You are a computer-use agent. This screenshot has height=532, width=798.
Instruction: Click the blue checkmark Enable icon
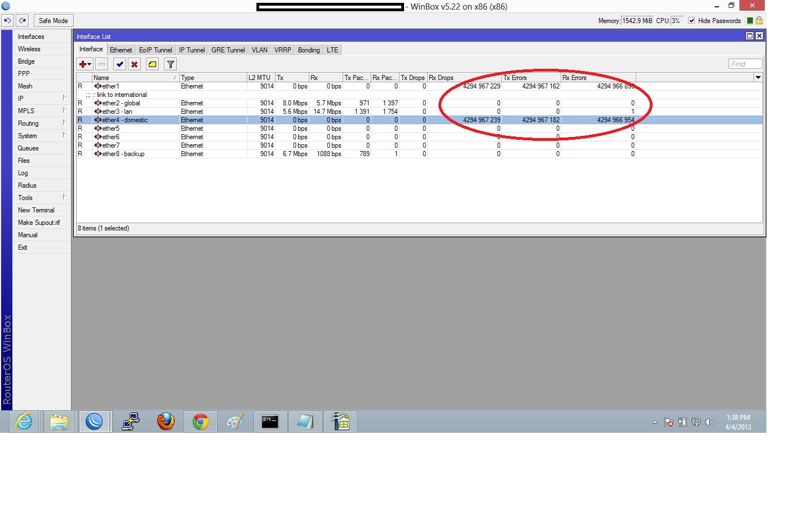(x=119, y=64)
